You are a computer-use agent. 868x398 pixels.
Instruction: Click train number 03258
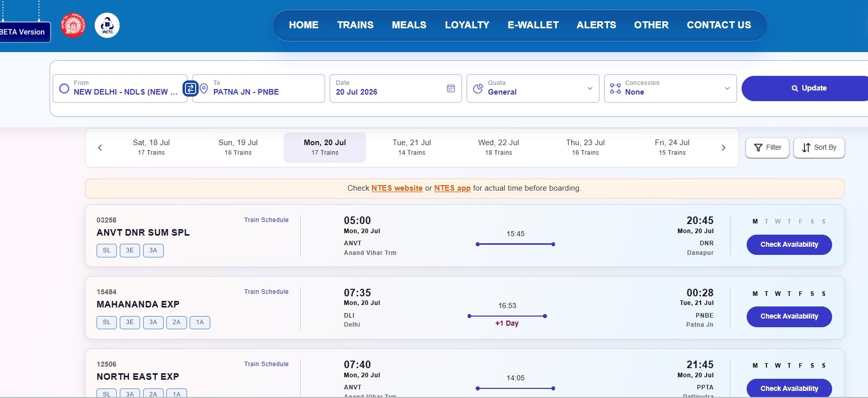(106, 220)
